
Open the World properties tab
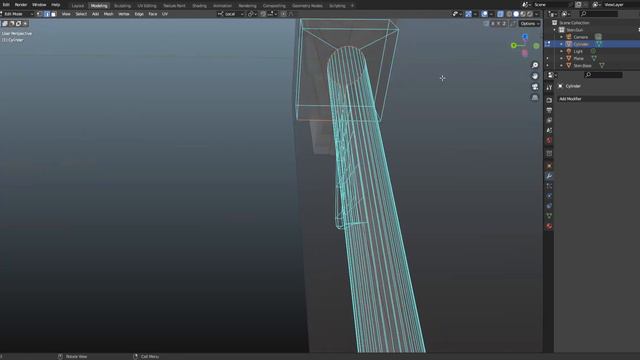click(549, 141)
